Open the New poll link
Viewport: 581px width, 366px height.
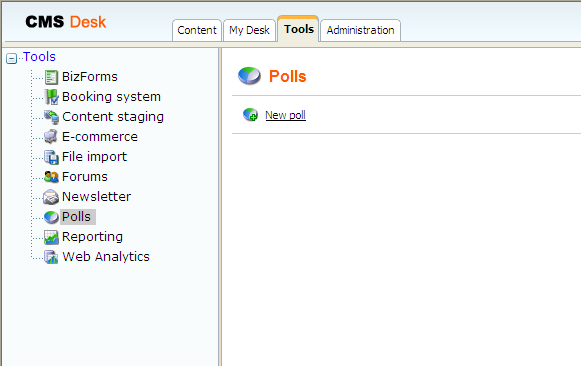285,115
